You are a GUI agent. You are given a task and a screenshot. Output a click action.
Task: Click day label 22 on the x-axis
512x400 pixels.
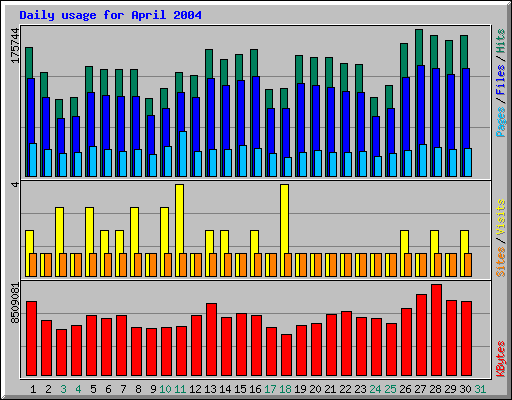click(x=345, y=389)
